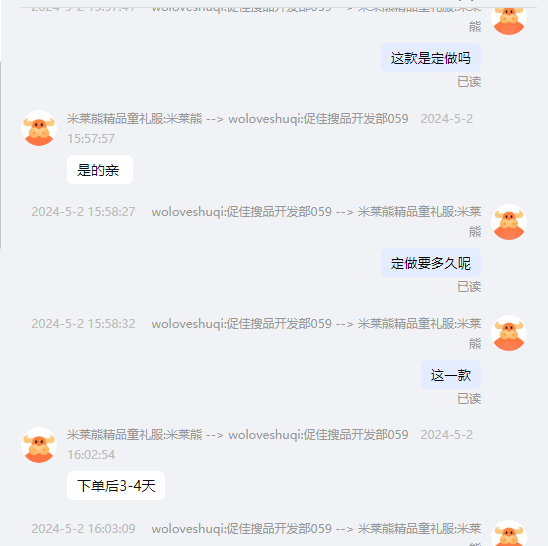
Task: Select the "这一款" message bubble
Action: click(x=451, y=374)
